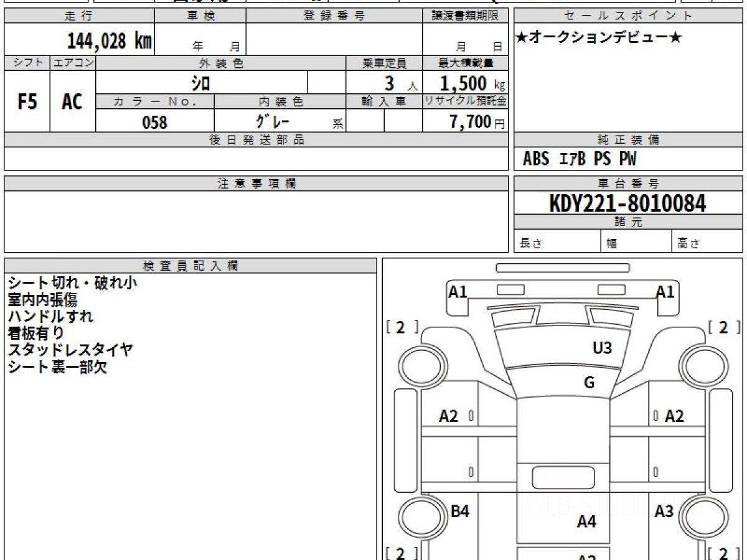Select the chassis number KDY221-8010084

tap(627, 203)
